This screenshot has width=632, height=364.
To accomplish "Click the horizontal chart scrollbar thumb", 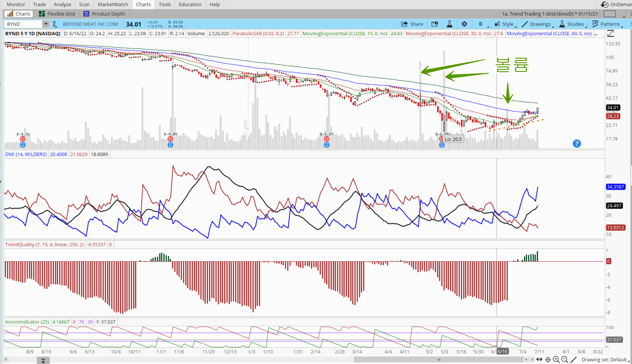I will point(439,359).
